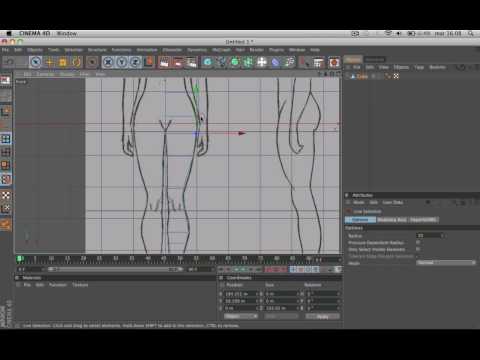Image resolution: width=480 pixels, height=360 pixels.
Task: Open the Mode dropdown in Options
Action: (x=446, y=263)
